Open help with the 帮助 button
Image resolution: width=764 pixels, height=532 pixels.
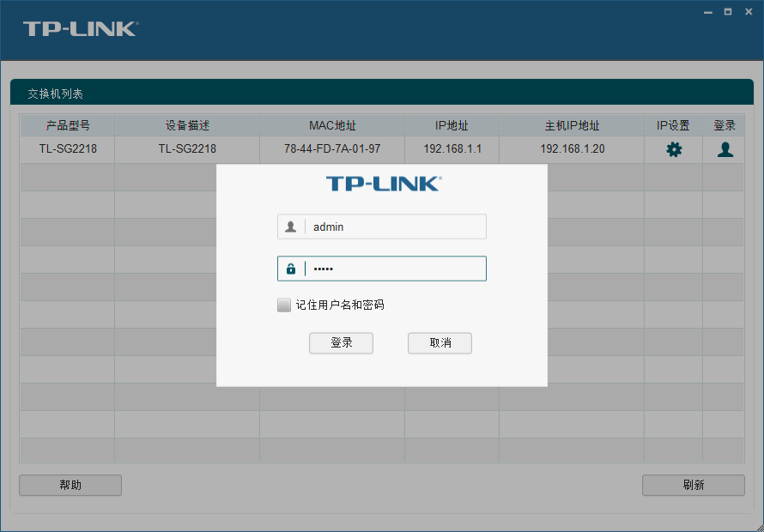[70, 485]
